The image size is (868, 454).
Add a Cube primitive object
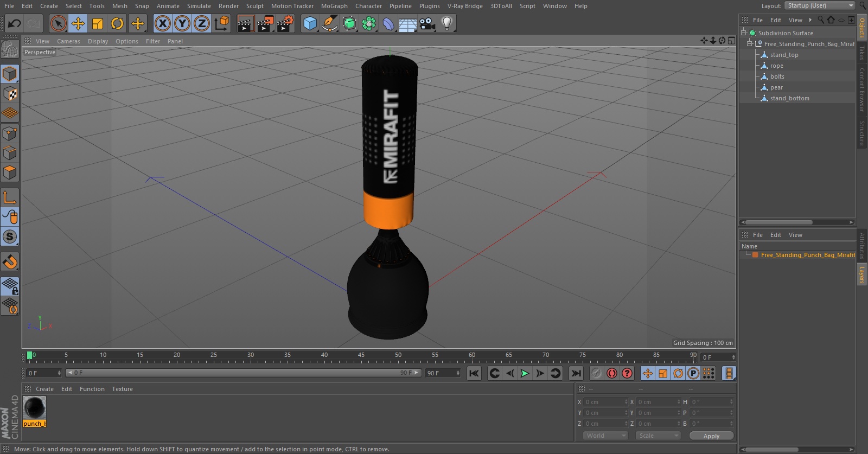point(310,23)
